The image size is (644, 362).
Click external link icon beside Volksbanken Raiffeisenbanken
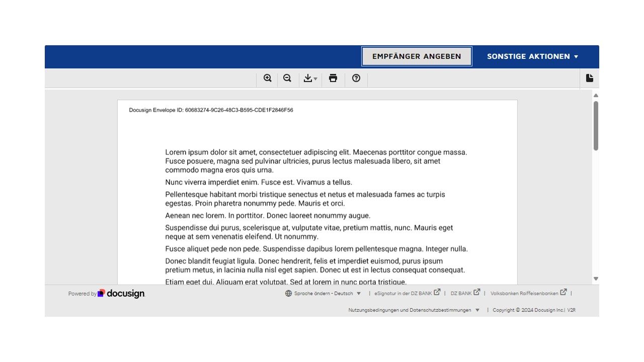pos(563,292)
